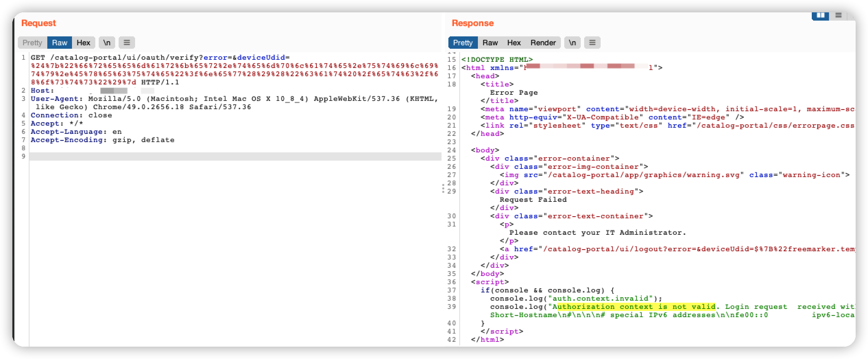The image size is (868, 359).
Task: Click the 'error-text-heading' div class line
Action: pos(567,192)
